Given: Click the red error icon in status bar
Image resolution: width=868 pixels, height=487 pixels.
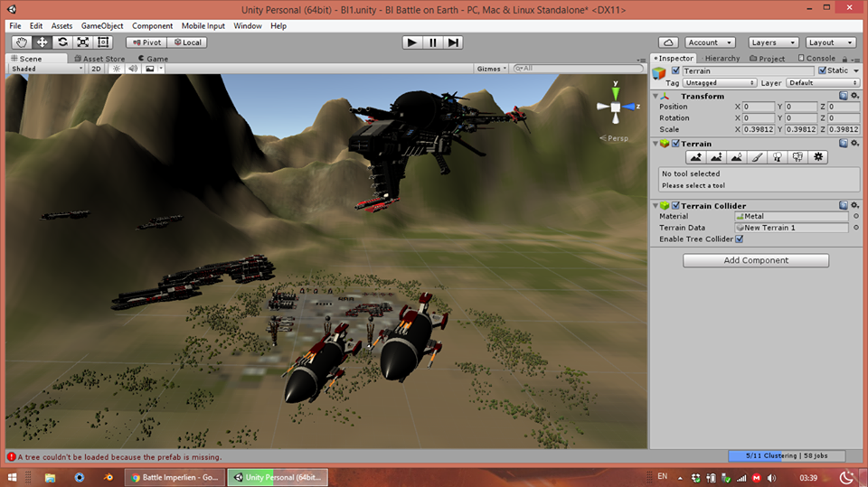Looking at the screenshot, I should [x=11, y=456].
